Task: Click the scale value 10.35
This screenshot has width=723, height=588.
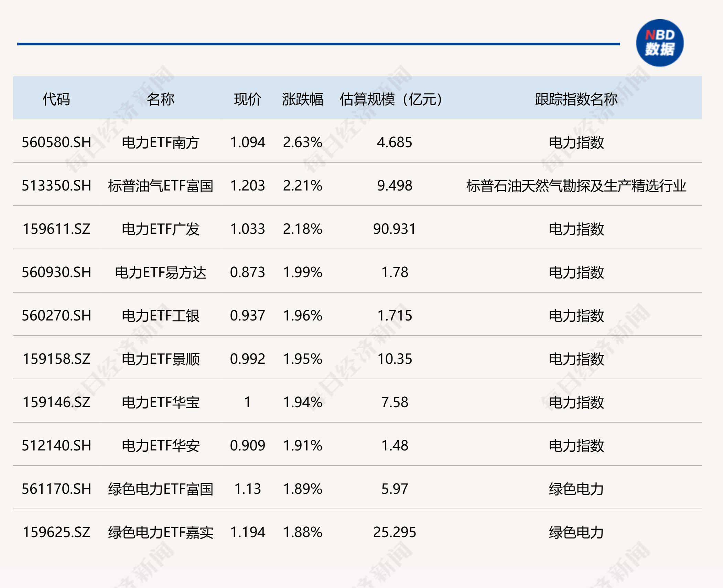Action: click(395, 359)
